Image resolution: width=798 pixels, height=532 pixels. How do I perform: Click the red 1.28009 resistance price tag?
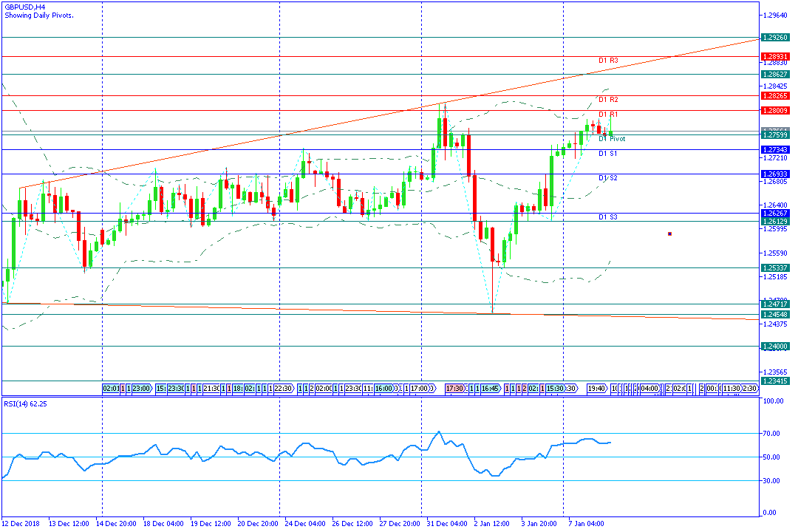point(775,111)
